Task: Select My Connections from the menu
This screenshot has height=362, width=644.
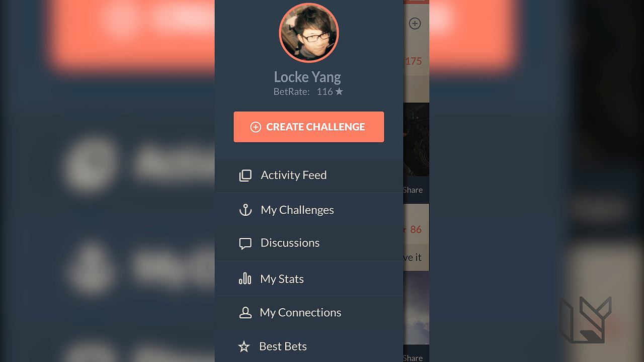Action: (x=309, y=313)
